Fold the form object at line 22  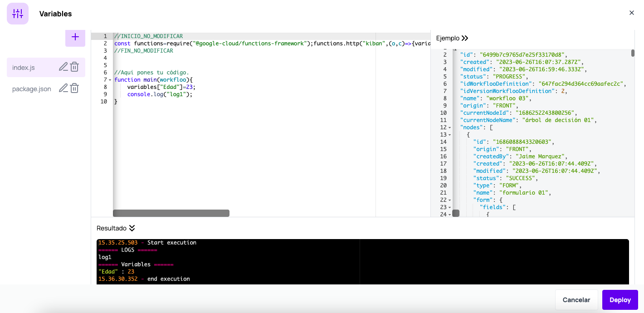tap(449, 200)
